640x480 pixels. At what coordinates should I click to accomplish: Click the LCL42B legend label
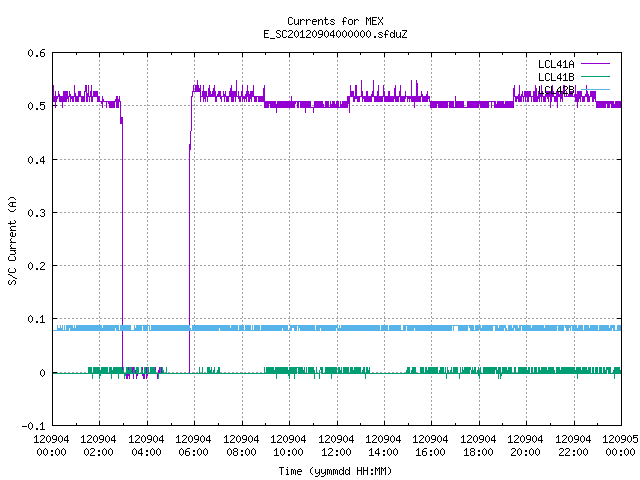pyautogui.click(x=556, y=90)
